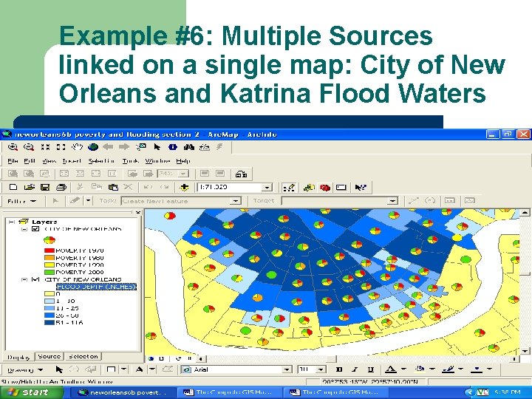Select the Zoom Out tool

(29, 147)
